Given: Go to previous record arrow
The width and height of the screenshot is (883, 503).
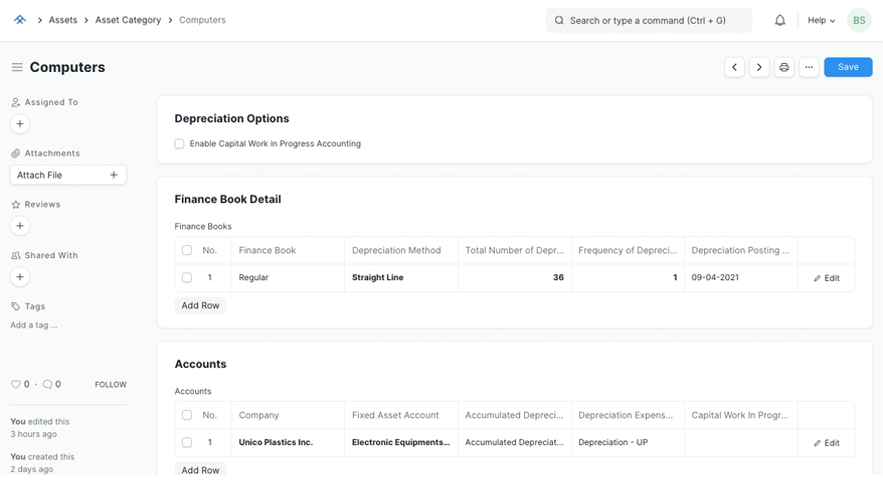Looking at the screenshot, I should point(734,67).
